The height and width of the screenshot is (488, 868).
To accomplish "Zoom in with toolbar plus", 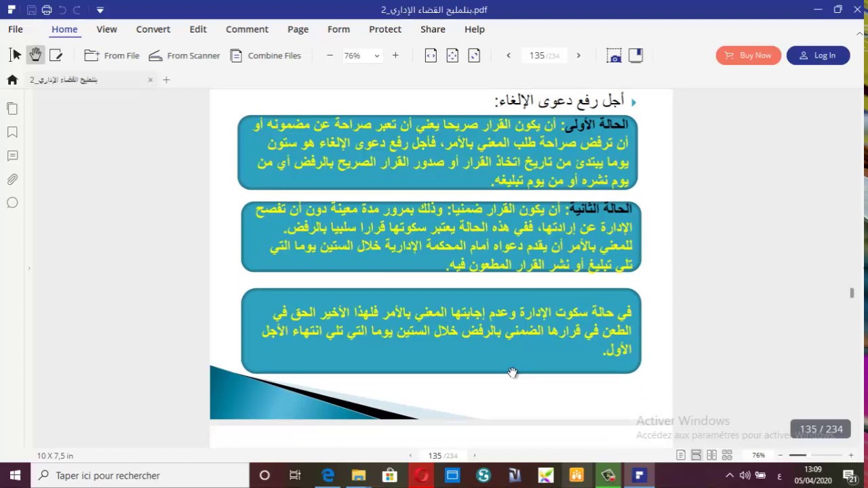I will click(395, 56).
